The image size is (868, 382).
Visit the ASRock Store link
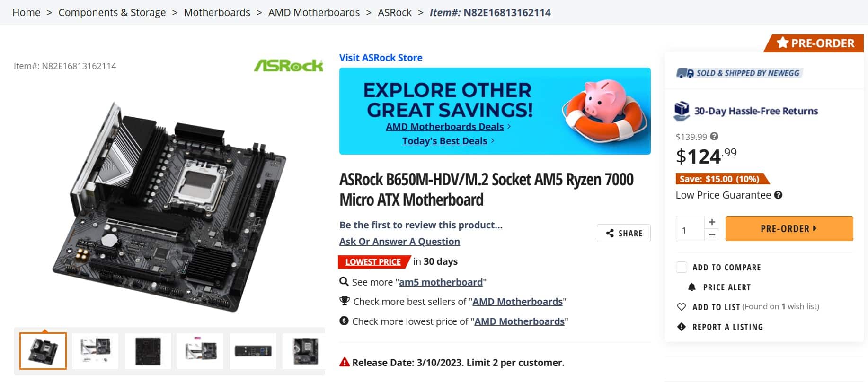click(381, 58)
